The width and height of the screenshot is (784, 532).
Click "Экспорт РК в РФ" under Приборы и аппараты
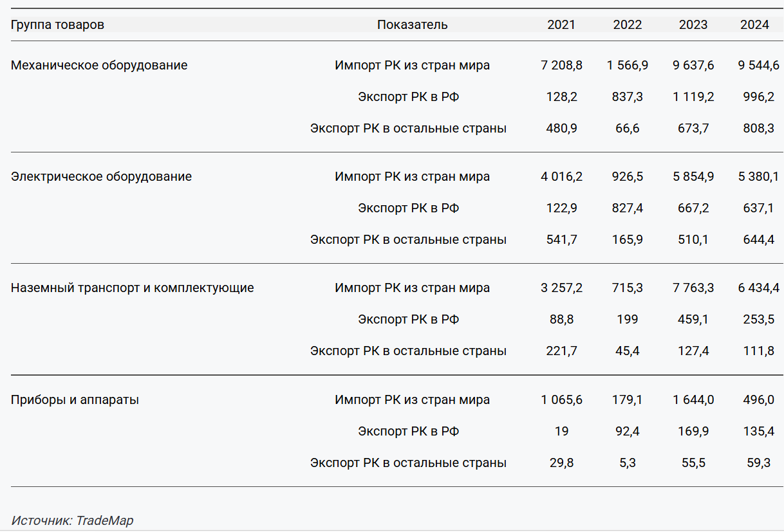[x=408, y=432]
